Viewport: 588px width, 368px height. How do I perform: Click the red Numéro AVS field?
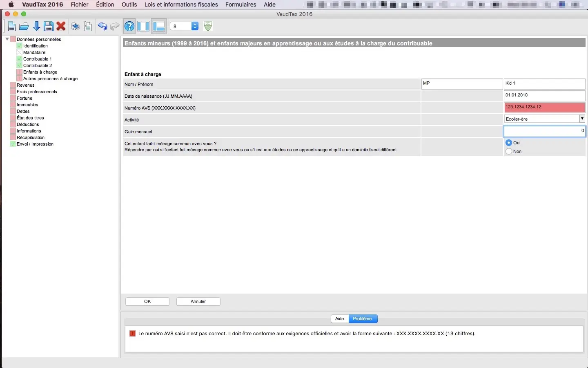click(545, 108)
